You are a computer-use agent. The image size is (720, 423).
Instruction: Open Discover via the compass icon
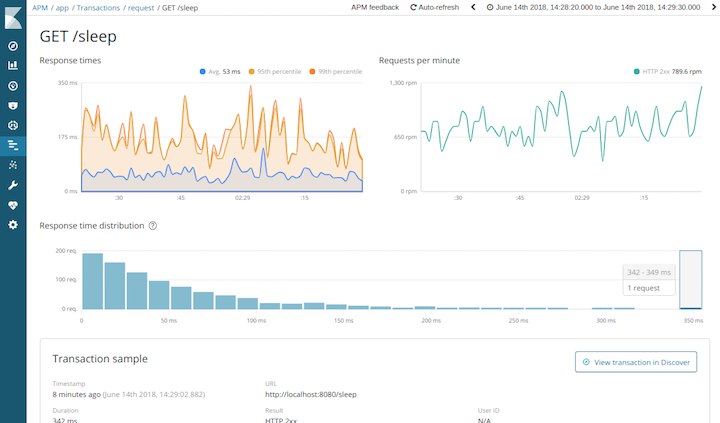[13, 46]
